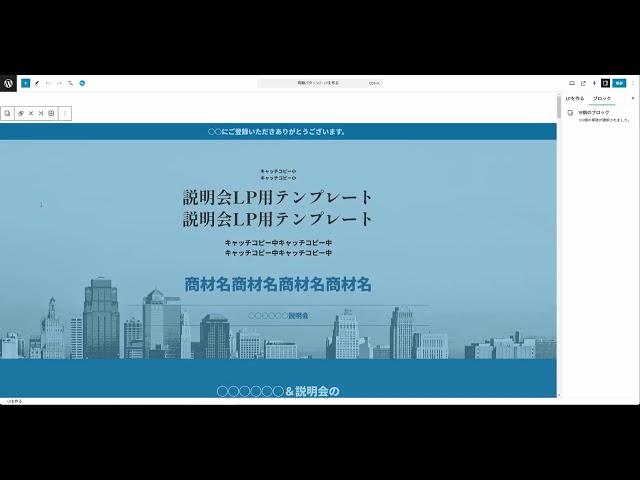Close the settings sidebar
Viewport: 640px width, 480px height.
click(x=632, y=98)
